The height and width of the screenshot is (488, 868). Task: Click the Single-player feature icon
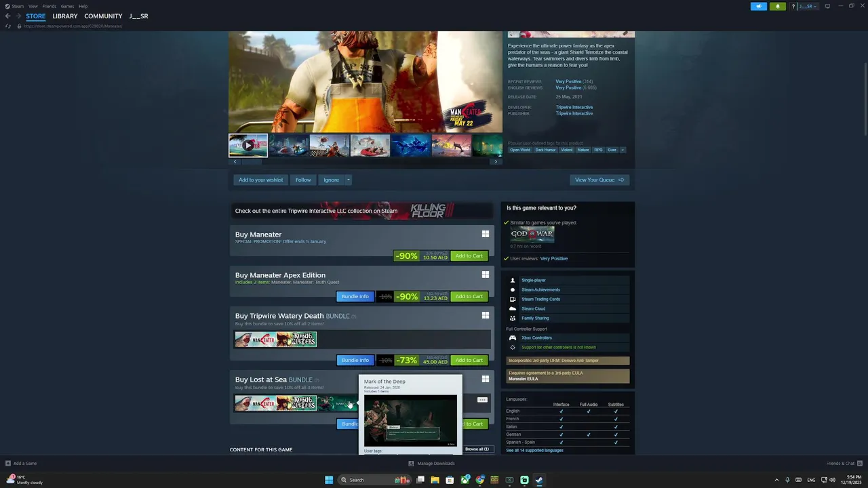pyautogui.click(x=513, y=280)
